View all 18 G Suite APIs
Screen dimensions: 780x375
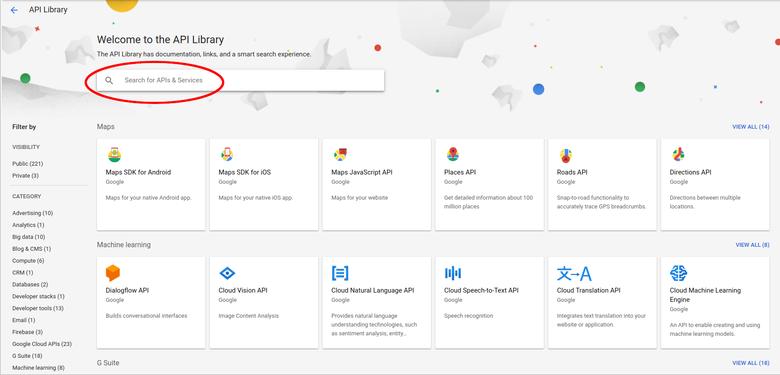pos(751,363)
